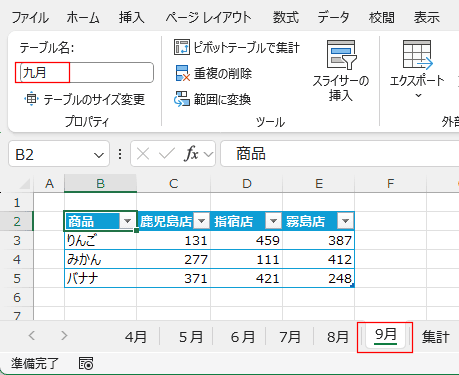Click the insert slicer icon
Viewport: 459px width, 375px height.
click(x=341, y=55)
